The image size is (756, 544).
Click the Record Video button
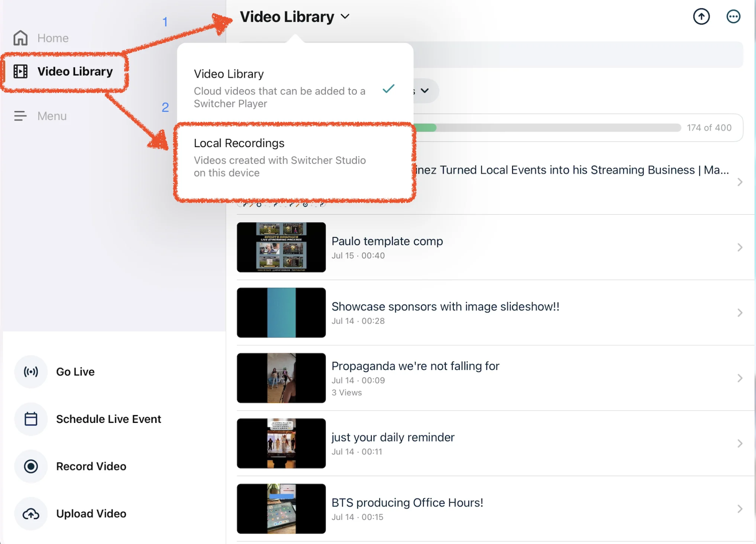point(71,466)
